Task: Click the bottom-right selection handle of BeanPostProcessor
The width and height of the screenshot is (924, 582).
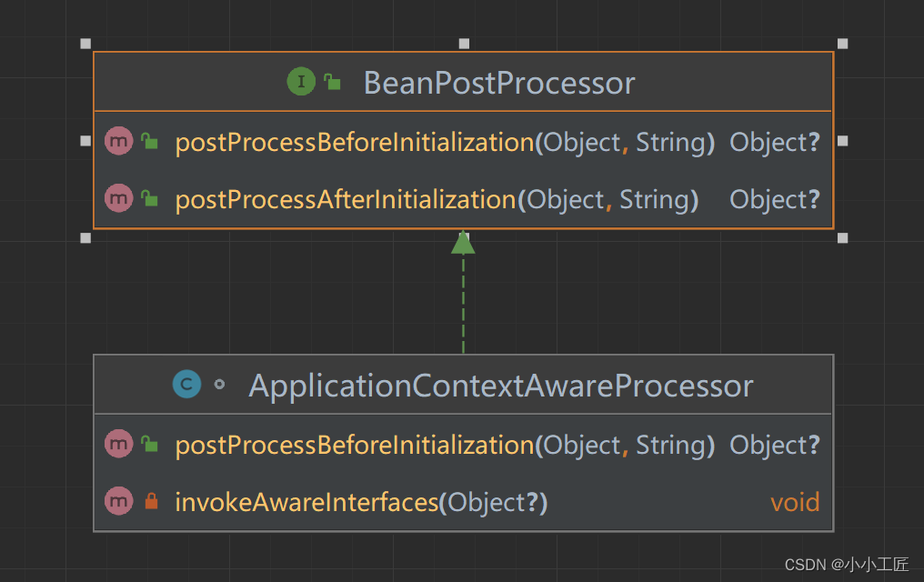Action: [842, 237]
